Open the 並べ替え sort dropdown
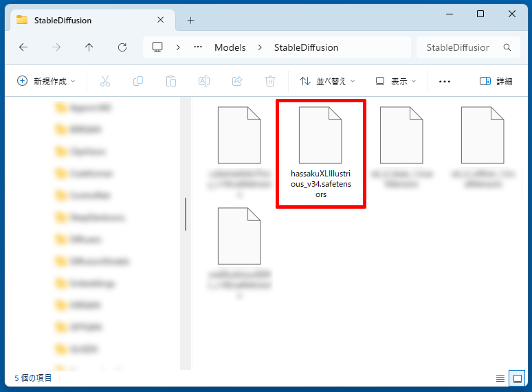 click(327, 81)
